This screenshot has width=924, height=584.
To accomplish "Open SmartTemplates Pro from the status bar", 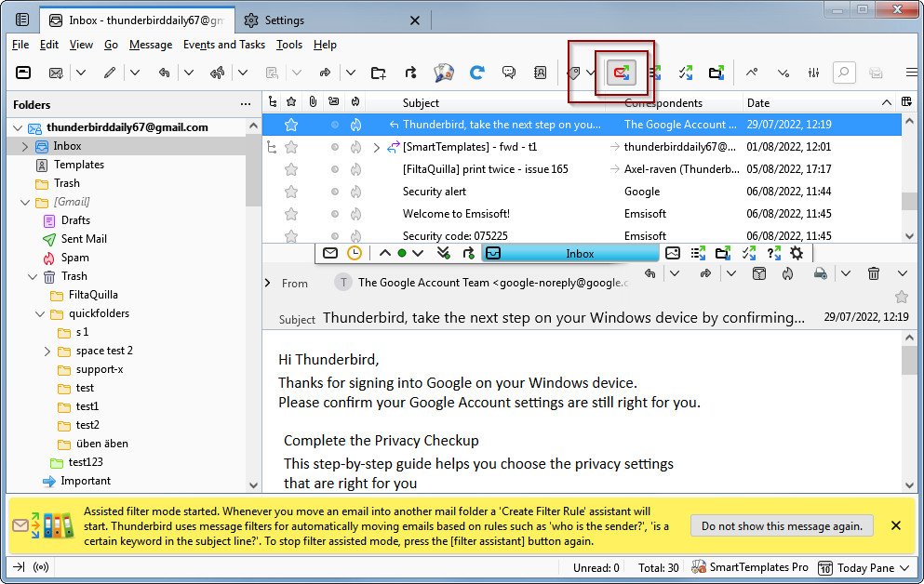I will (x=750, y=567).
